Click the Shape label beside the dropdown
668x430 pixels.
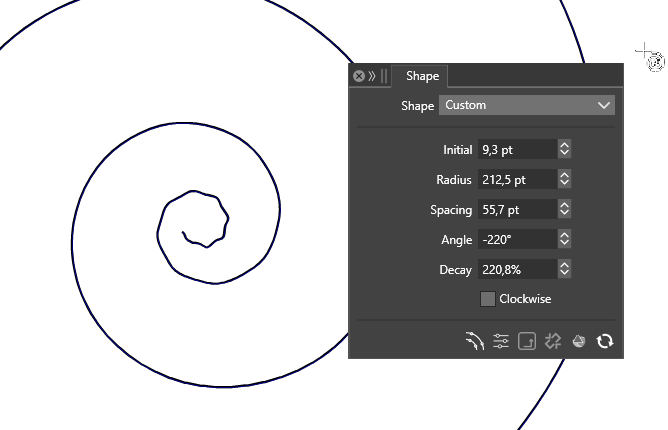coord(417,106)
